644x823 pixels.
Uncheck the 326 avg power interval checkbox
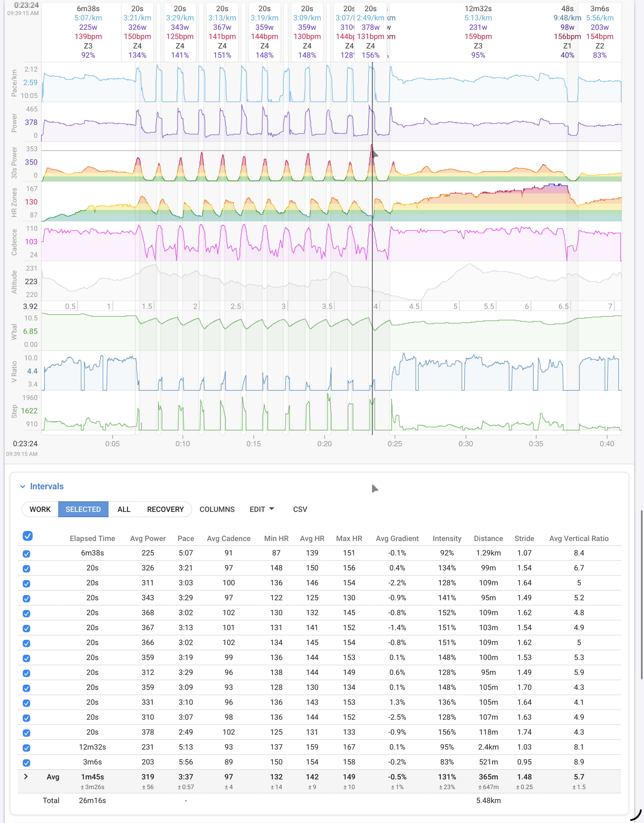pyautogui.click(x=26, y=568)
